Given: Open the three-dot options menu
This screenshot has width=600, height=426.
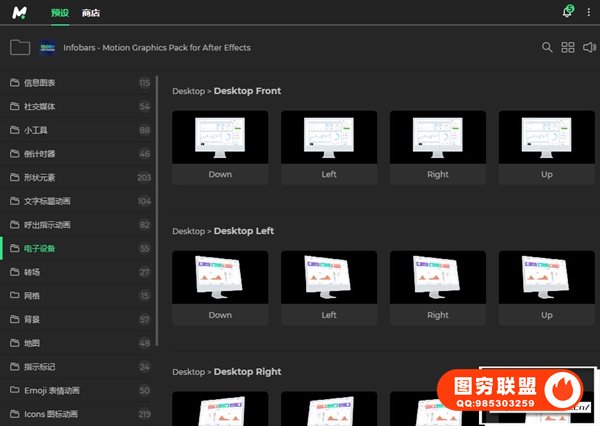Looking at the screenshot, I should pos(591,12).
